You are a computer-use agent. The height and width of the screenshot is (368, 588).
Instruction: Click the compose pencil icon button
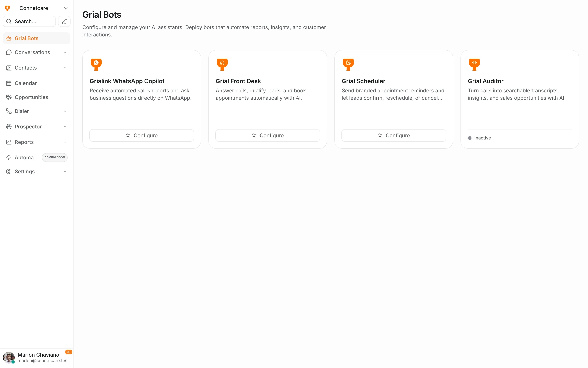point(64,21)
